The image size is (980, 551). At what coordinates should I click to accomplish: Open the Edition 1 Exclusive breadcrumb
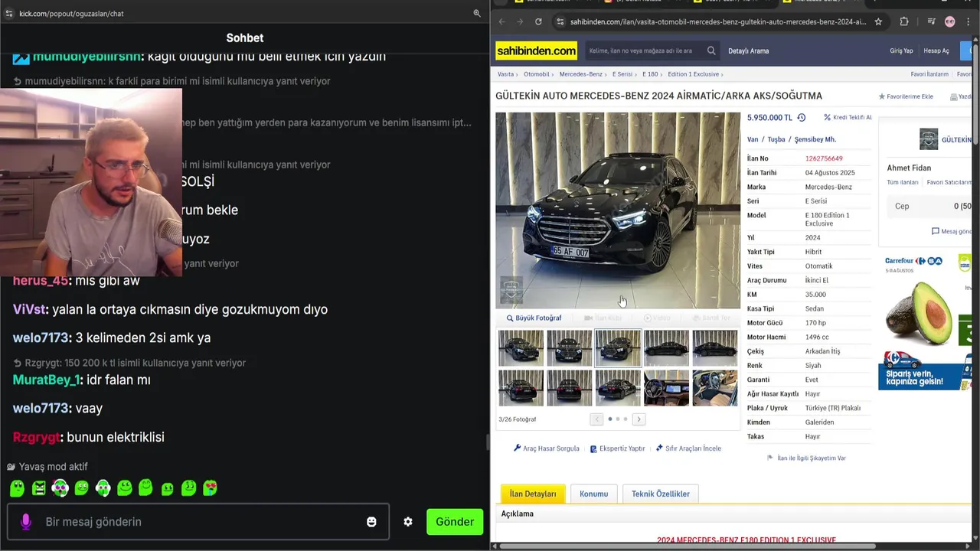point(693,74)
